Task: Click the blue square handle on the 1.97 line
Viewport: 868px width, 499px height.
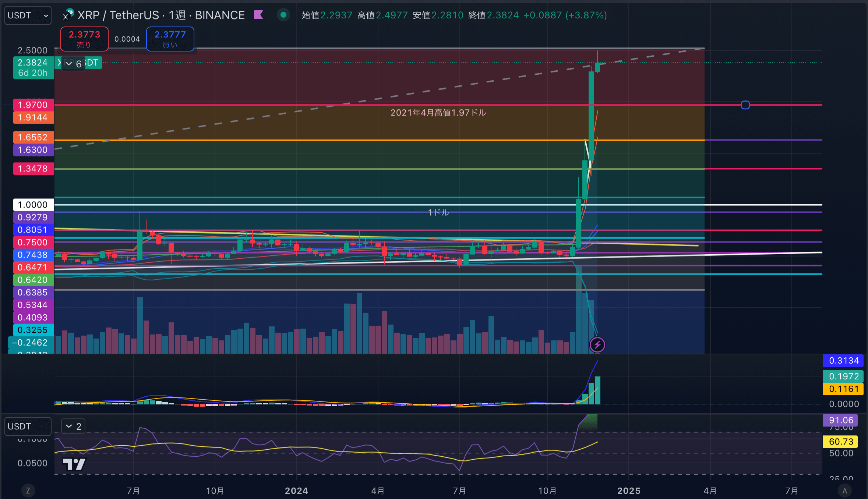Action: pyautogui.click(x=745, y=105)
